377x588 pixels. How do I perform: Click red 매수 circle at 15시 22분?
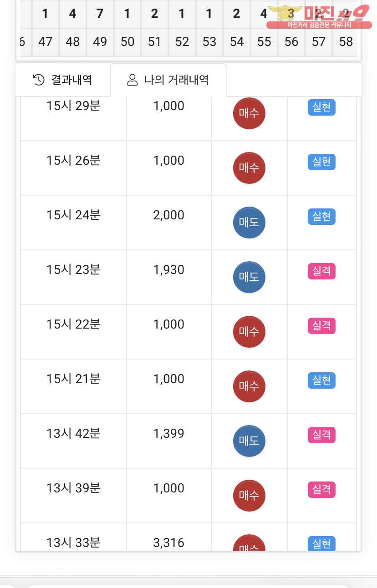(x=249, y=332)
